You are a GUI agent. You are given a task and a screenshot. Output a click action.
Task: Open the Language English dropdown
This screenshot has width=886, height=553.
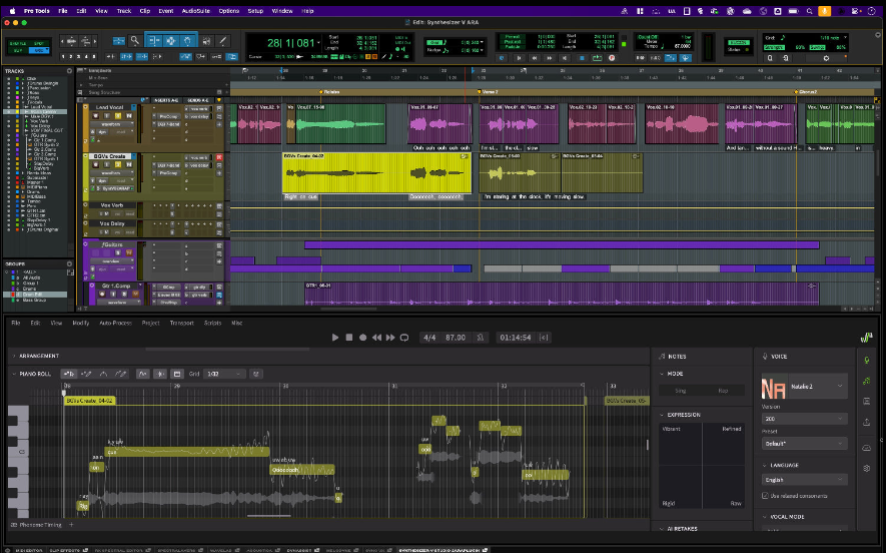pos(804,480)
